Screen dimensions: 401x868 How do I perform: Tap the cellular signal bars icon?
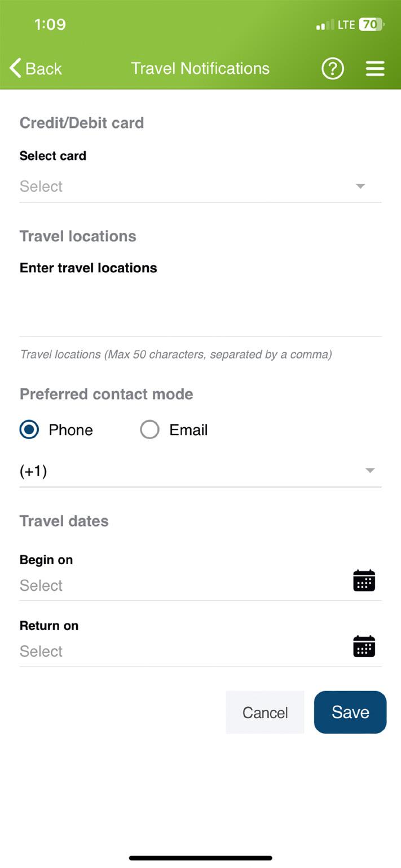click(325, 25)
